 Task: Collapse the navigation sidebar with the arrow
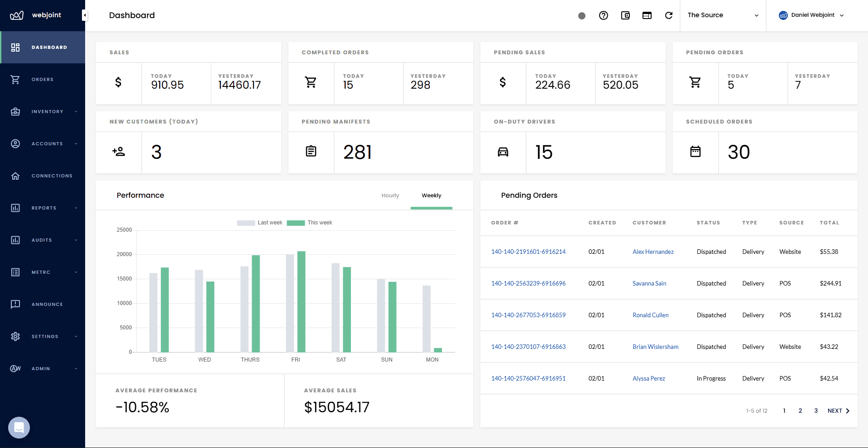pos(84,14)
